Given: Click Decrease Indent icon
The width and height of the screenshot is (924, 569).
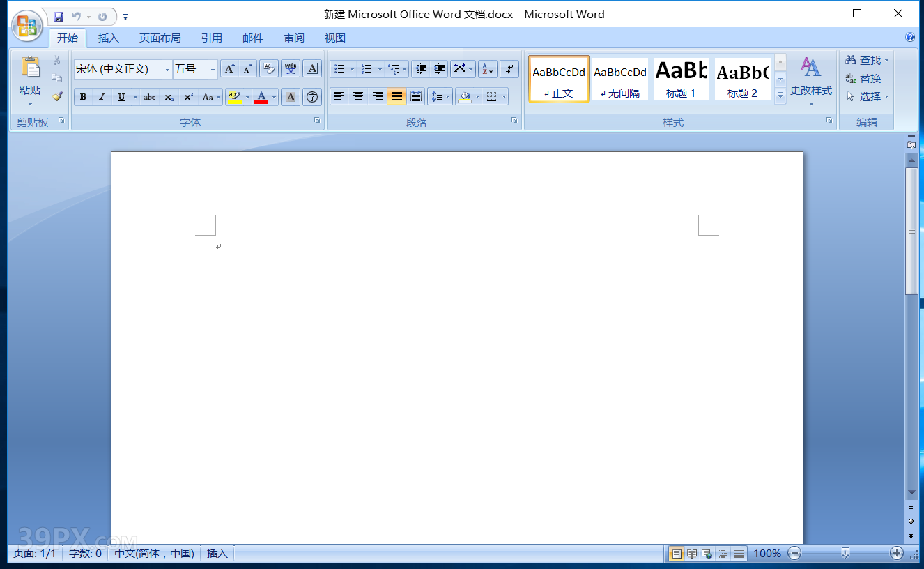Looking at the screenshot, I should [x=420, y=68].
